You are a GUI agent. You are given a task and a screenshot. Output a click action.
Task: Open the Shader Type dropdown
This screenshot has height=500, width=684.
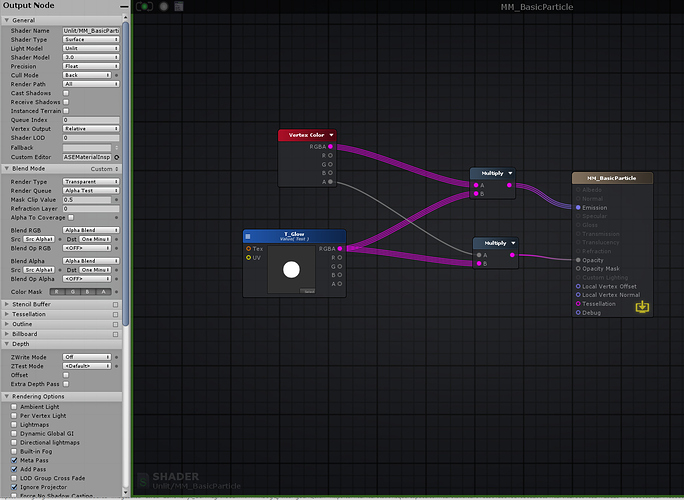91,39
